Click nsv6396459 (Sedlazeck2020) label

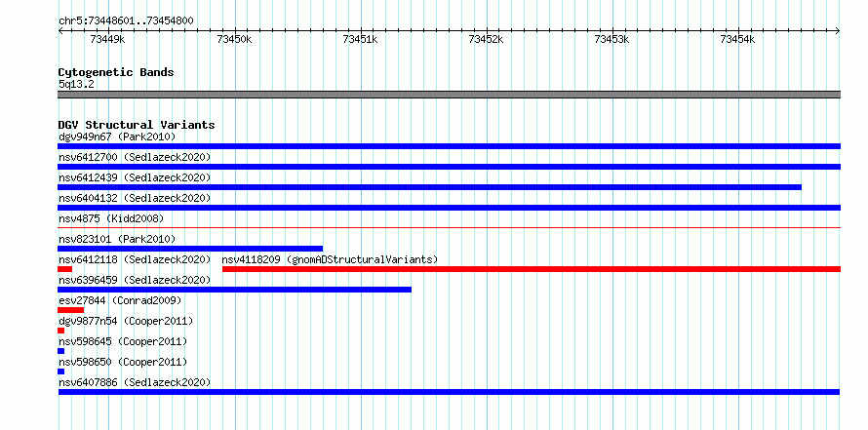click(135, 280)
